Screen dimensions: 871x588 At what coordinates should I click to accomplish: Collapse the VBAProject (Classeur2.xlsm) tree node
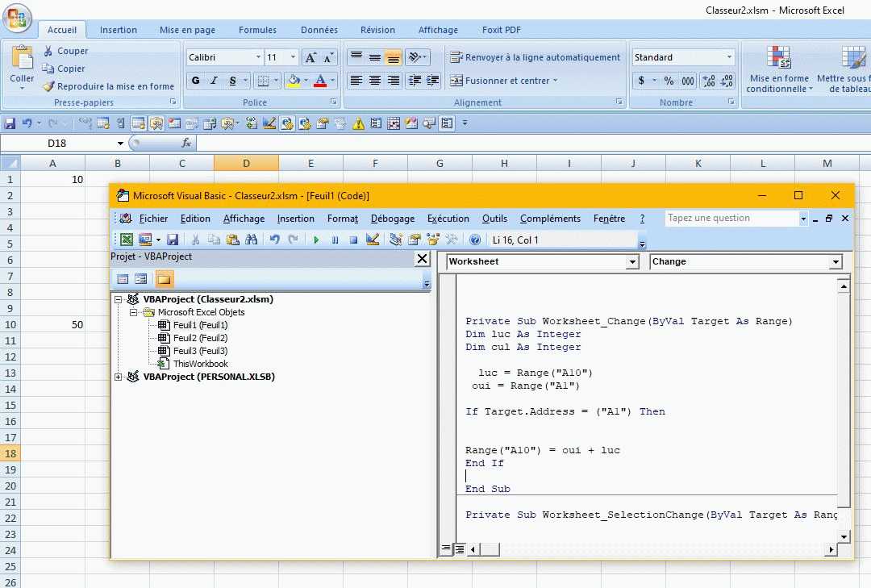118,299
